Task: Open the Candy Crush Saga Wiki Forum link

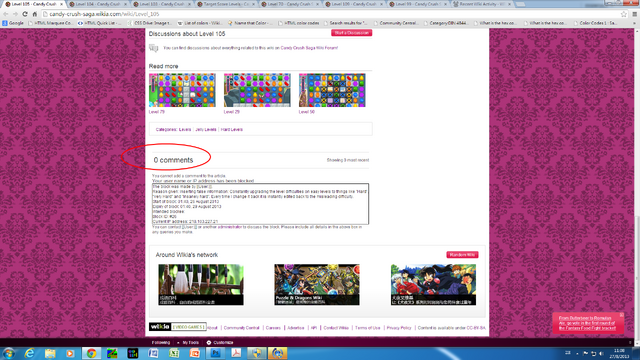Action: [x=309, y=48]
